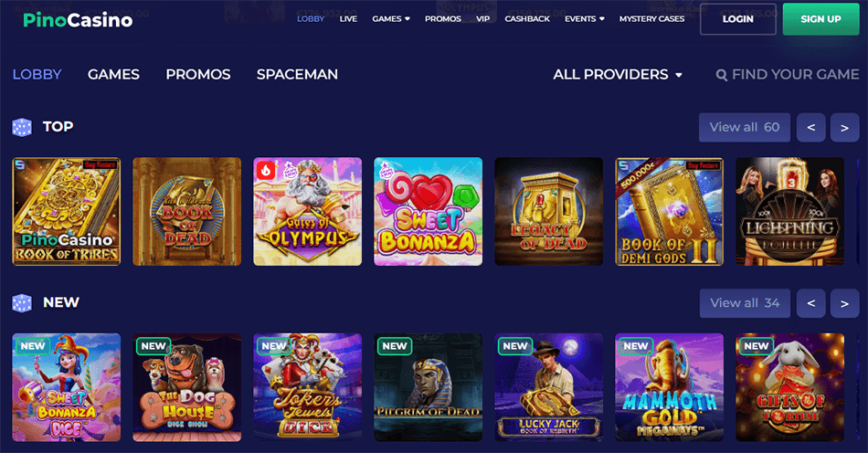Click the dice icon beside TOP
Viewport: 868px width, 453px height.
22,127
